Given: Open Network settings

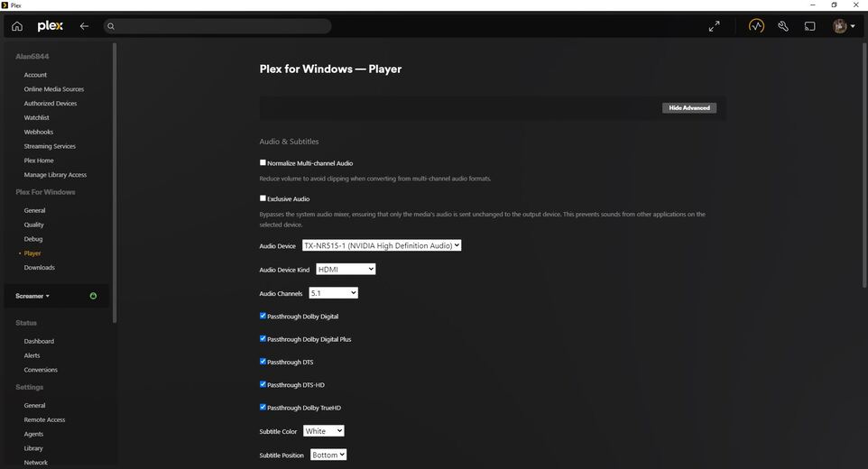Looking at the screenshot, I should 36,463.
